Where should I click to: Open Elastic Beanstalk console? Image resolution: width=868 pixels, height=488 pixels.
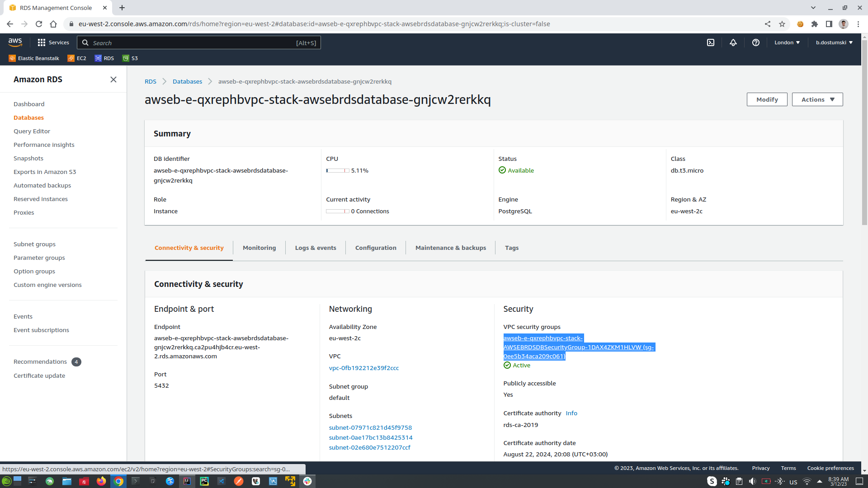33,58
